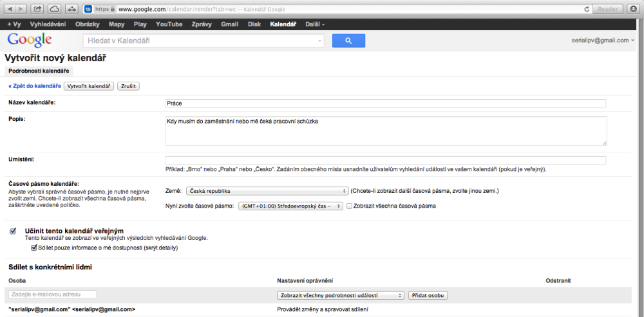Screen dimensions: 644x317
Task: Click "Provádět změny a spravovat sdílení" text
Action: [x=321, y=310]
